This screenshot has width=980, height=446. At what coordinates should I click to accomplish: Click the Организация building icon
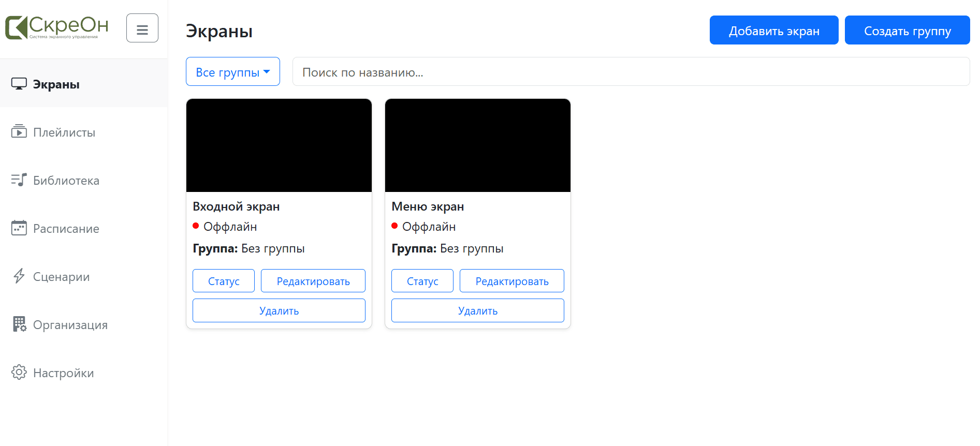[x=19, y=324]
